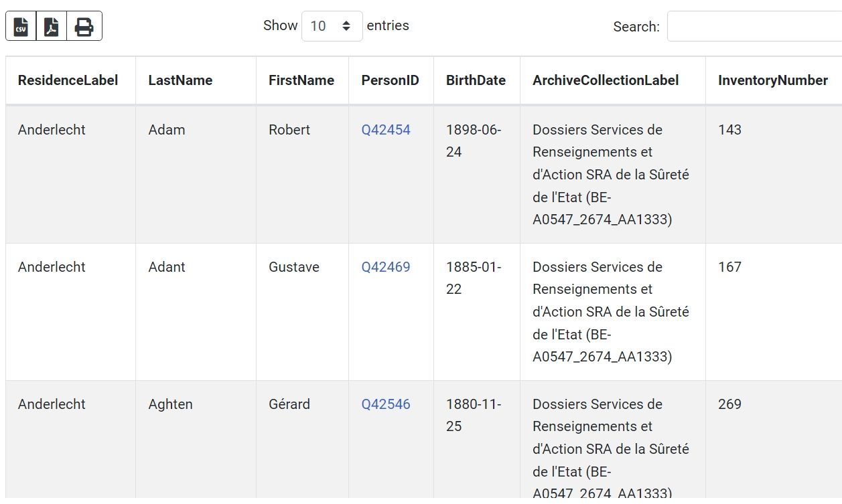The height and width of the screenshot is (504, 842).
Task: Print the table using printer icon
Action: [x=84, y=26]
